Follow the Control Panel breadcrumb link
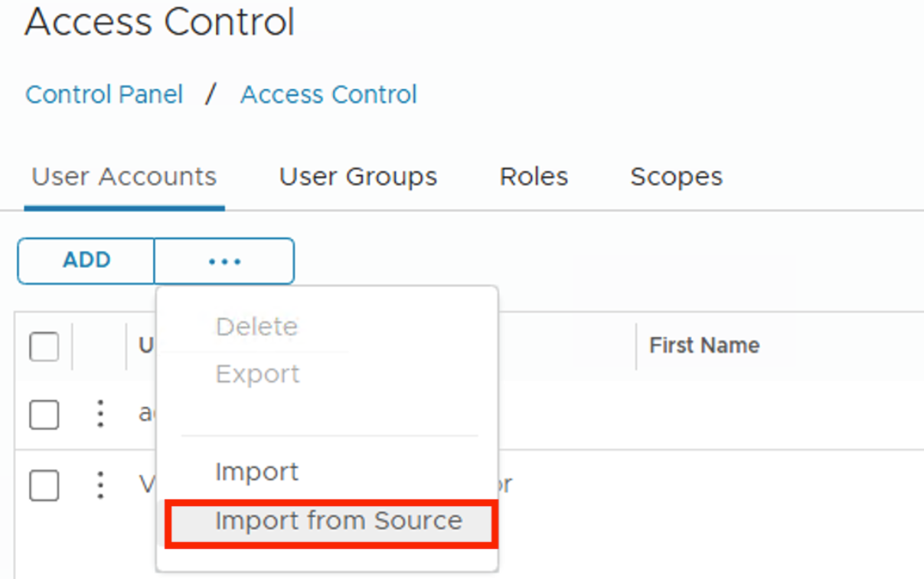This screenshot has width=924, height=579. 104,95
